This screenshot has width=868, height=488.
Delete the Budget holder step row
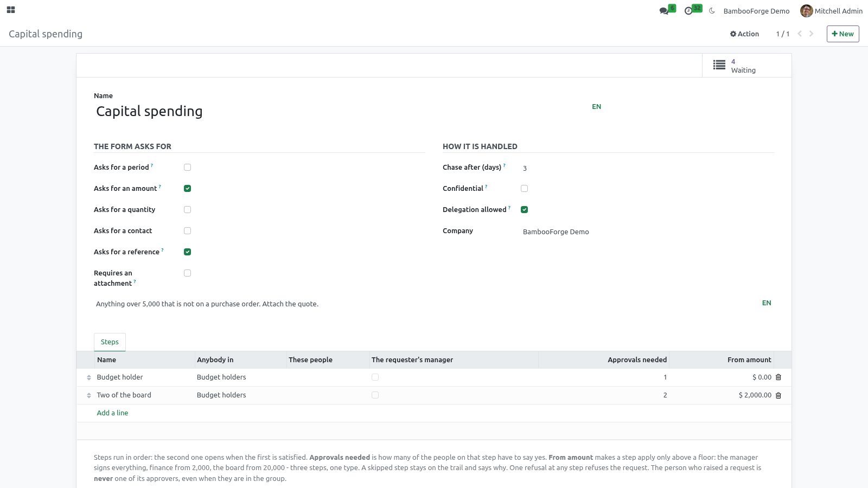tap(778, 377)
